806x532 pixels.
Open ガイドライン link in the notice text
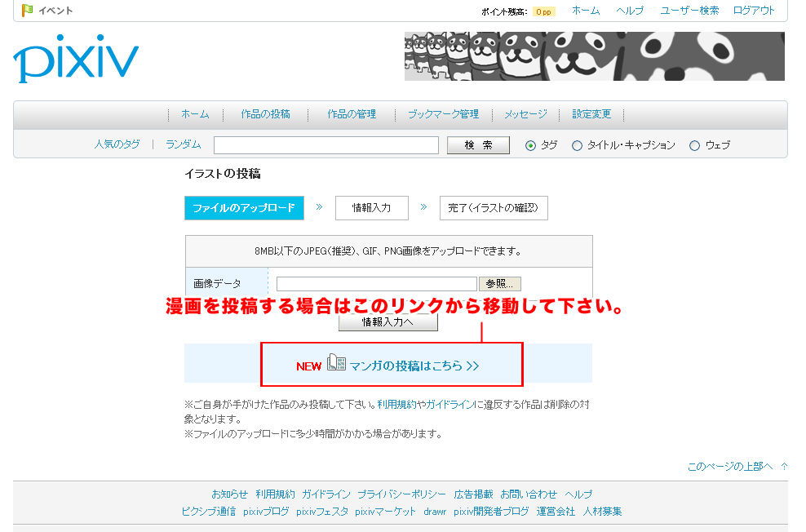tap(449, 404)
